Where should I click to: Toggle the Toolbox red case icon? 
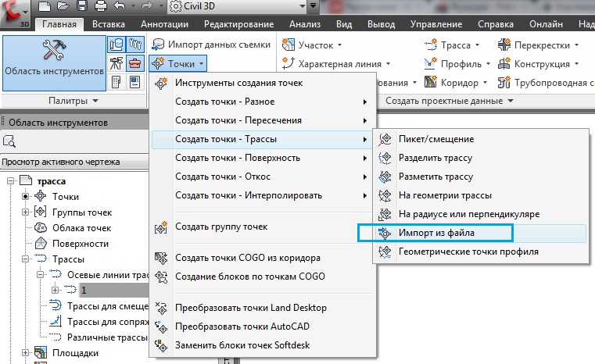tap(134, 63)
